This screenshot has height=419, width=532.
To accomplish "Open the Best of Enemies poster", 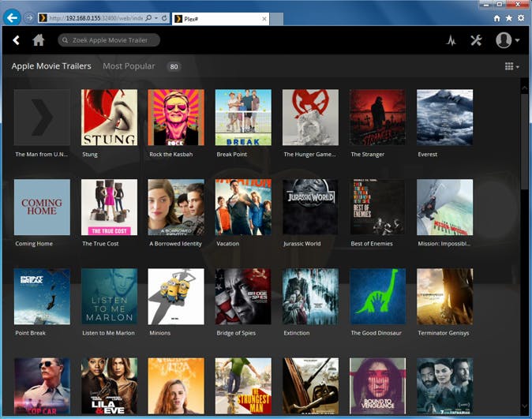I will pos(377,208).
